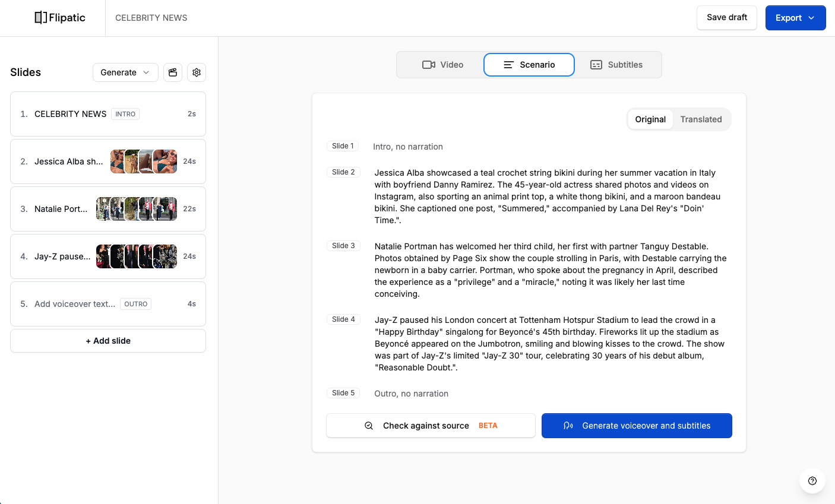This screenshot has width=835, height=504.
Task: Click Generate voiceover and subtitles
Action: click(637, 426)
